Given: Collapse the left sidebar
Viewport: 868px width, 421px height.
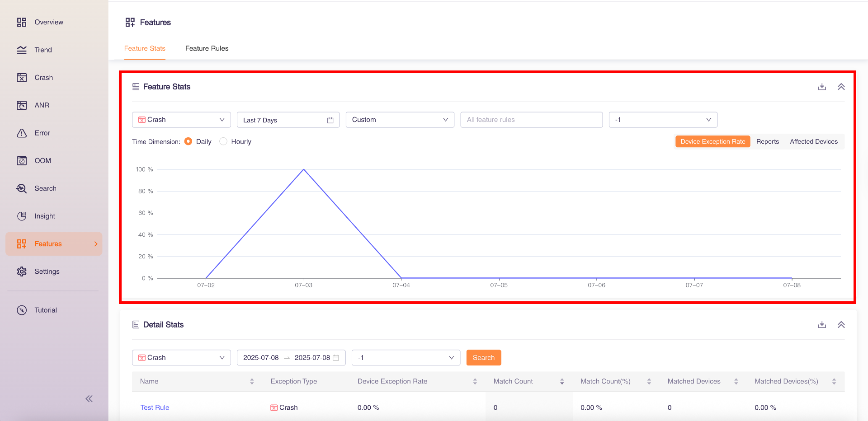Looking at the screenshot, I should coord(89,398).
